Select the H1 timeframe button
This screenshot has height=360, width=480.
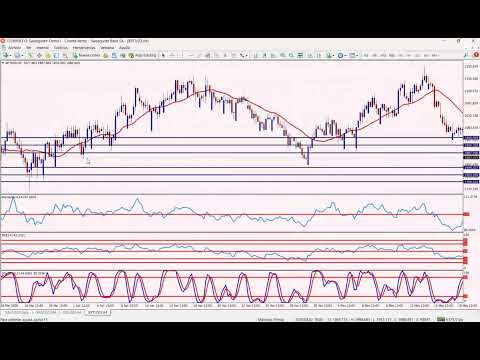[x=400, y=55]
